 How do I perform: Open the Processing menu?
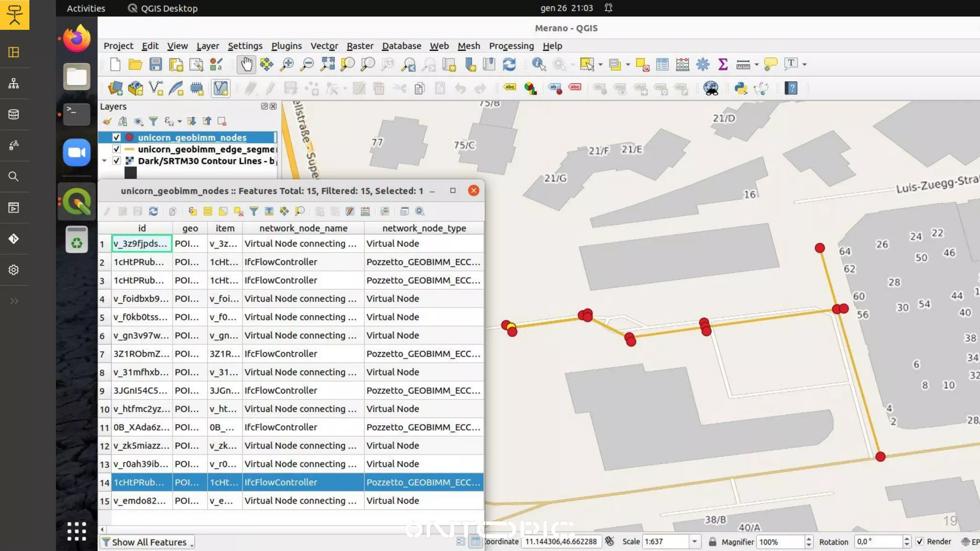[x=511, y=46]
